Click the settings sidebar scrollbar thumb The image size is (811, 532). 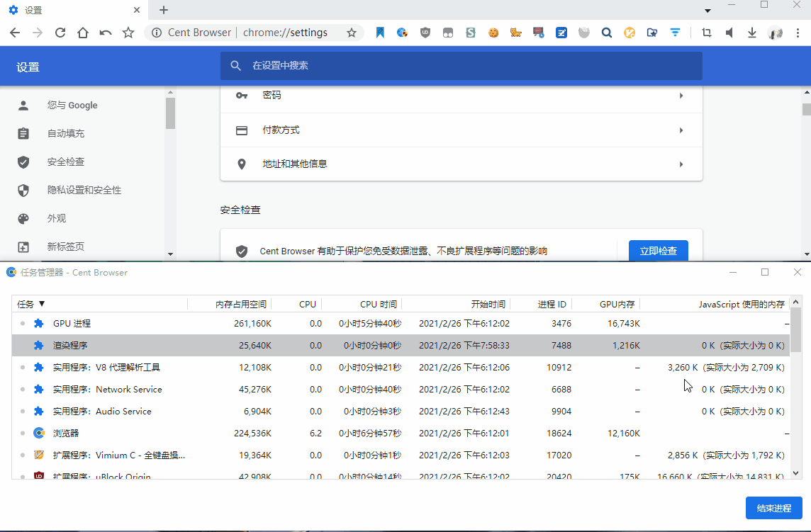tap(170, 113)
